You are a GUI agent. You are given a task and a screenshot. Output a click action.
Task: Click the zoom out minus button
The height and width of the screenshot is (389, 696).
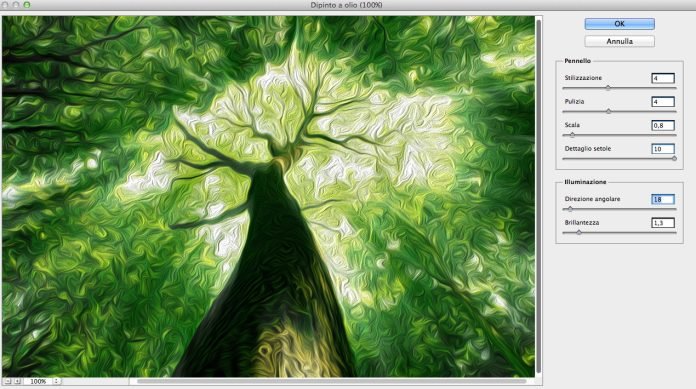coord(7,381)
